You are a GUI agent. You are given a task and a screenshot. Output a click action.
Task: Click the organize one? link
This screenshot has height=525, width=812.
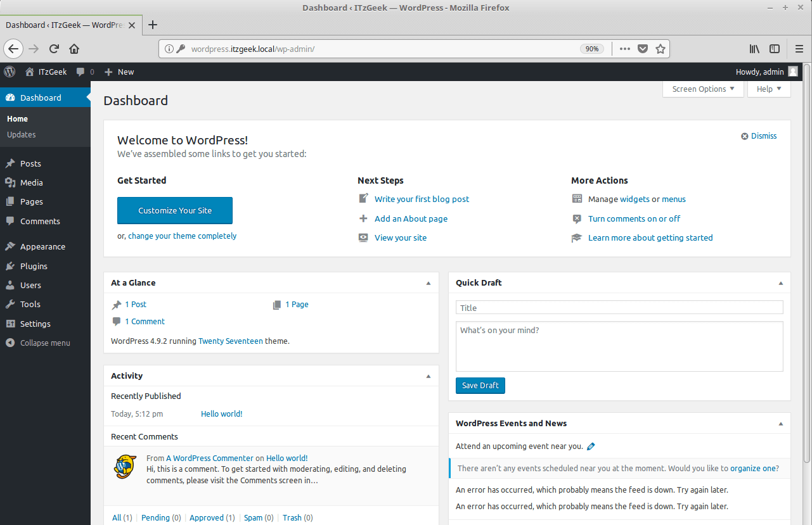point(754,469)
